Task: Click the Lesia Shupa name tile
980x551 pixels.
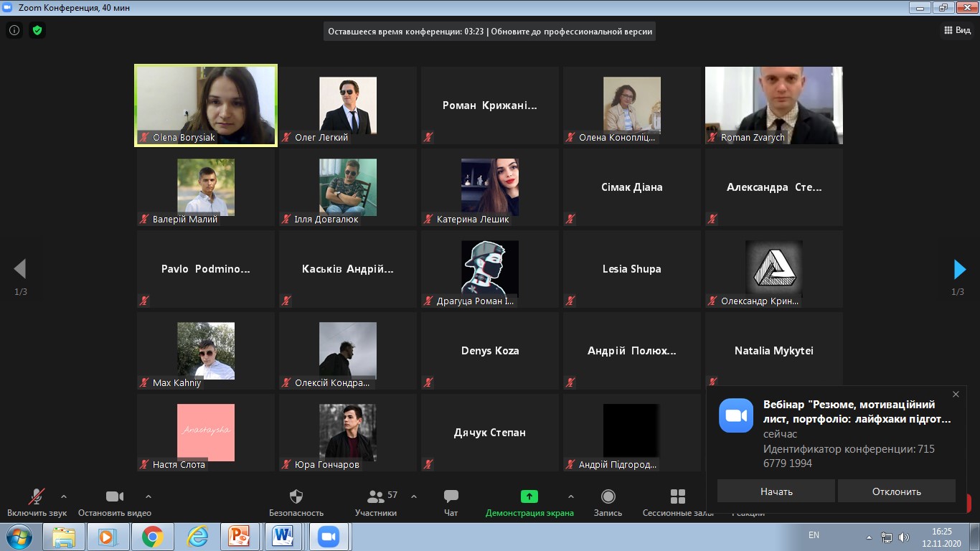Action: 632,269
